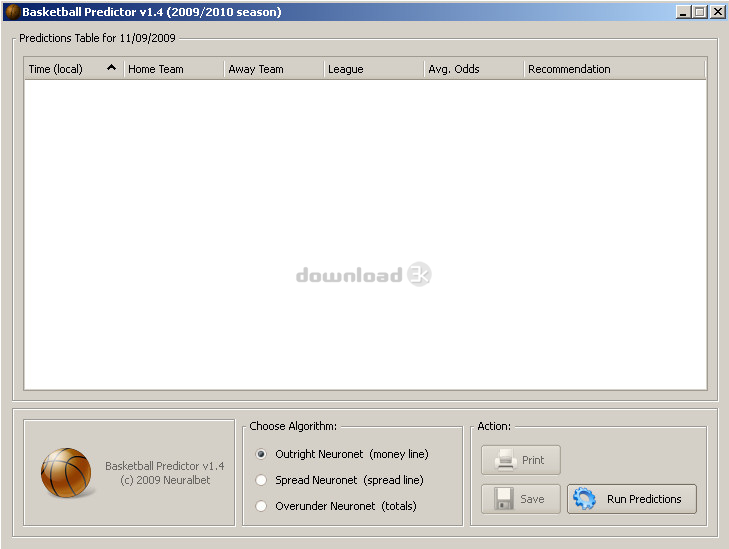729x549 pixels.
Task: Sort by the Time (local) column header
Action: [73, 69]
